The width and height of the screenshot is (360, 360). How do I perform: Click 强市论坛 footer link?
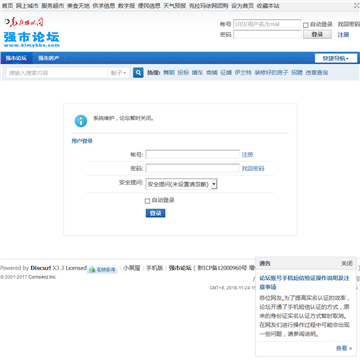tap(180, 268)
